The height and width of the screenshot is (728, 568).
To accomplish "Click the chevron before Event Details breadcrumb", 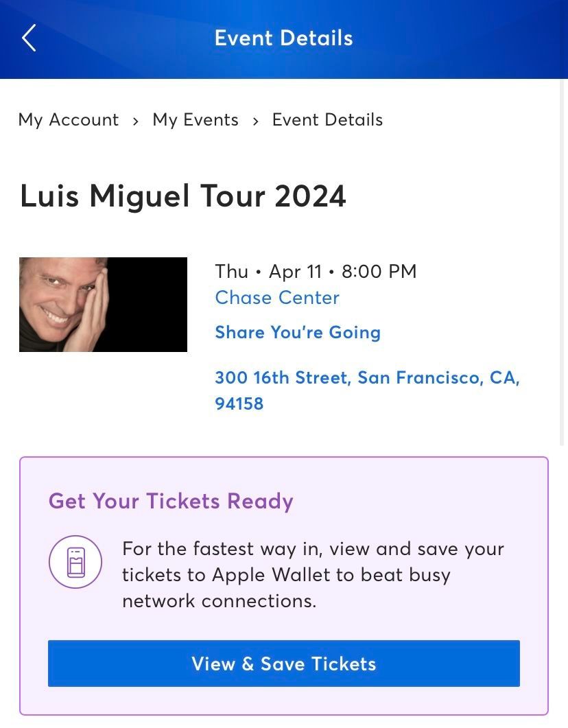I will click(255, 121).
